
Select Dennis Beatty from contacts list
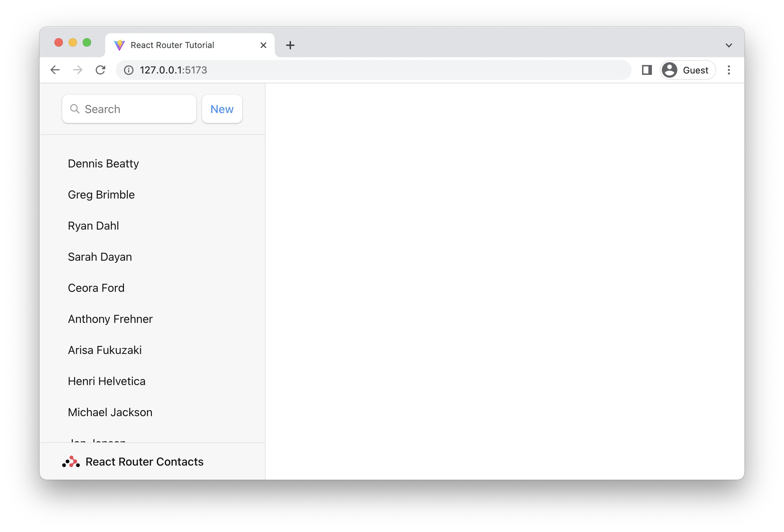[103, 163]
